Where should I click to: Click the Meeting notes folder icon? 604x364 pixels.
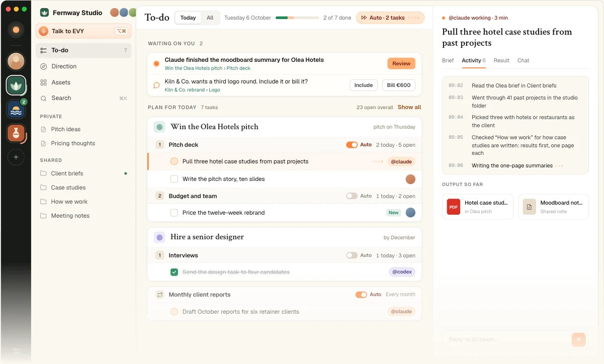[43, 216]
